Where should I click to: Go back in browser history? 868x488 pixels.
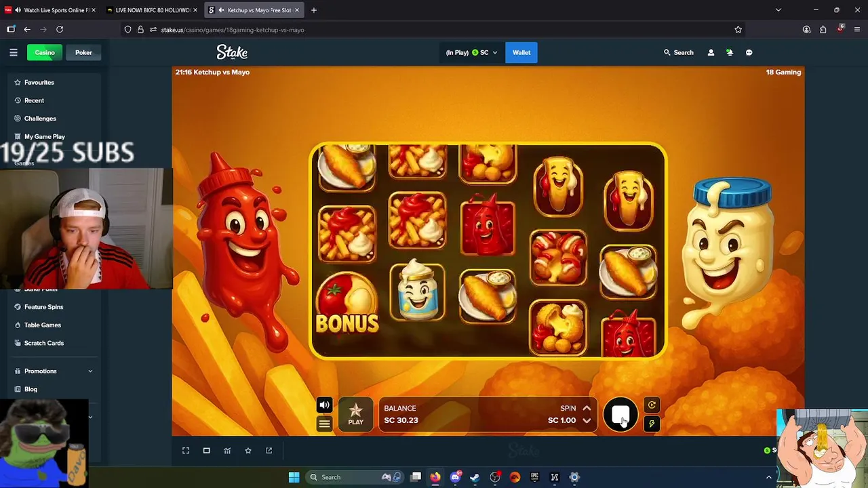27,29
